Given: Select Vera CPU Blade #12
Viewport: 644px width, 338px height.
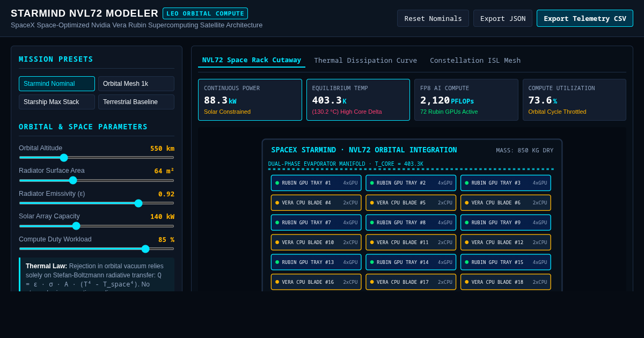Looking at the screenshot, I should 506,243.
